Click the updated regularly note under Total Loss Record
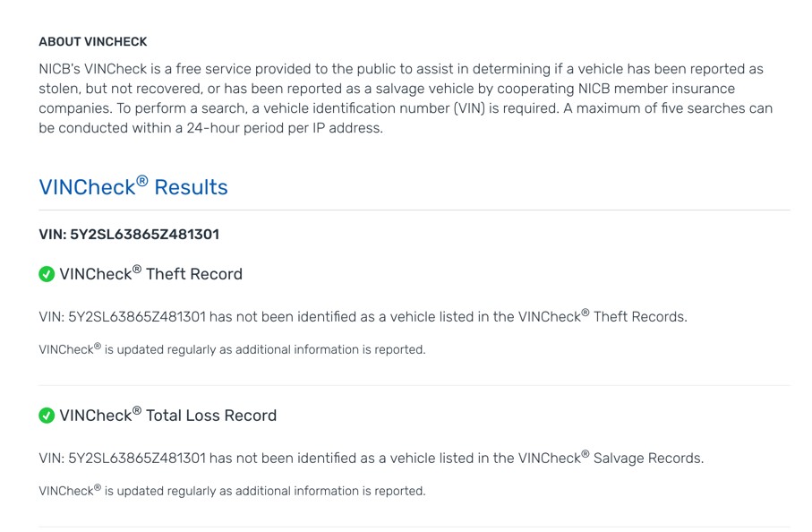Screen dimensions: 812x532 [x=232, y=491]
